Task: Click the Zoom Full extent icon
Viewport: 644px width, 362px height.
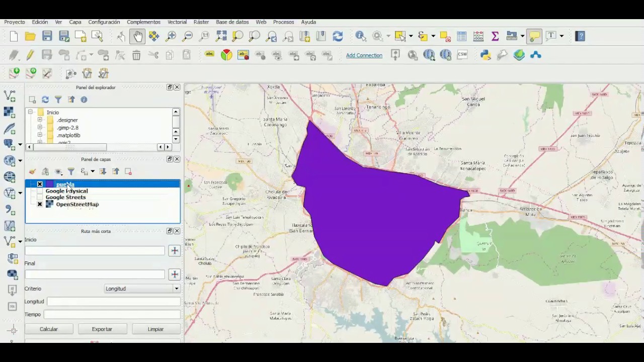Action: (221, 36)
